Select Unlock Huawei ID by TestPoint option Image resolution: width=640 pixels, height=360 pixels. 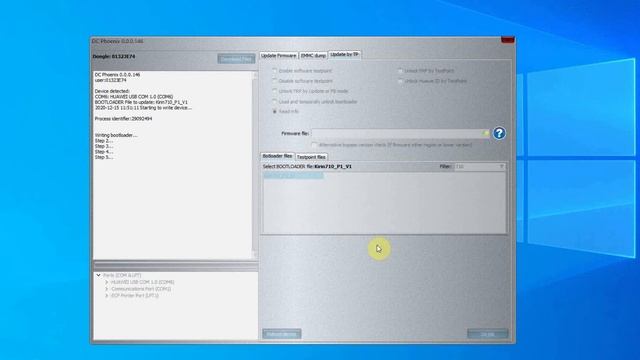pos(400,81)
